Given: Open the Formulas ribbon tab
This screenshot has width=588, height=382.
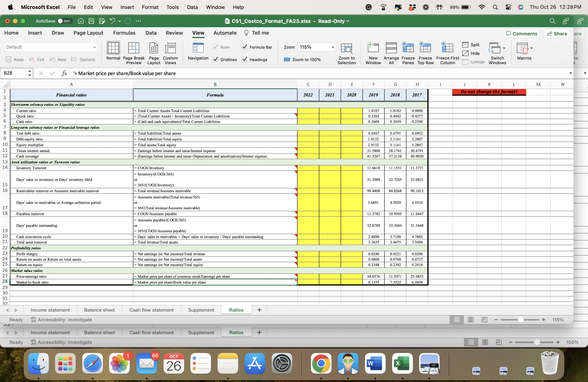Looking at the screenshot, I should (x=124, y=33).
